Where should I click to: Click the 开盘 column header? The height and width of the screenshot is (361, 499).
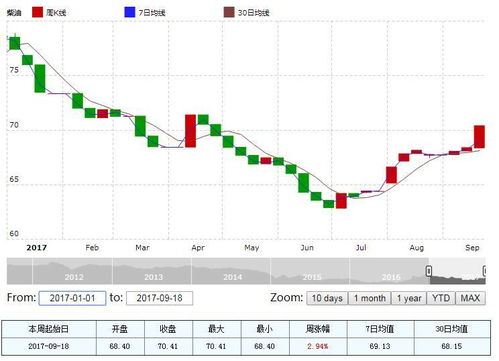click(120, 329)
